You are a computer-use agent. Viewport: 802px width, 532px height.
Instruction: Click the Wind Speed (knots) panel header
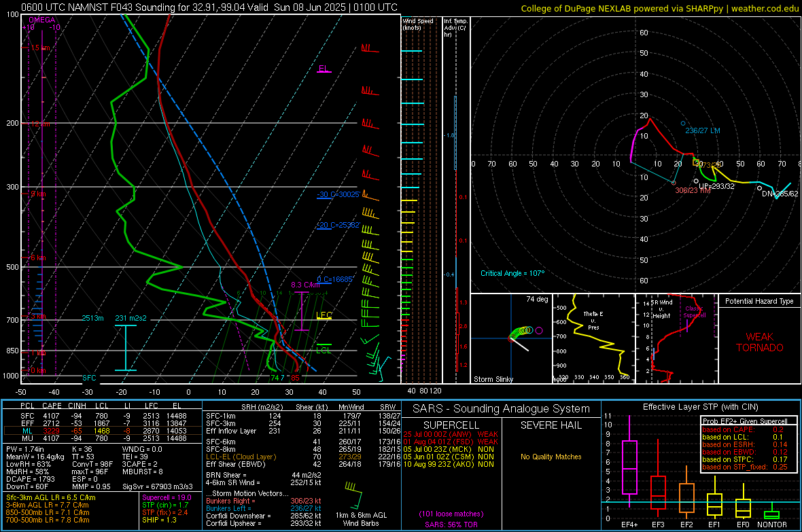(x=418, y=24)
